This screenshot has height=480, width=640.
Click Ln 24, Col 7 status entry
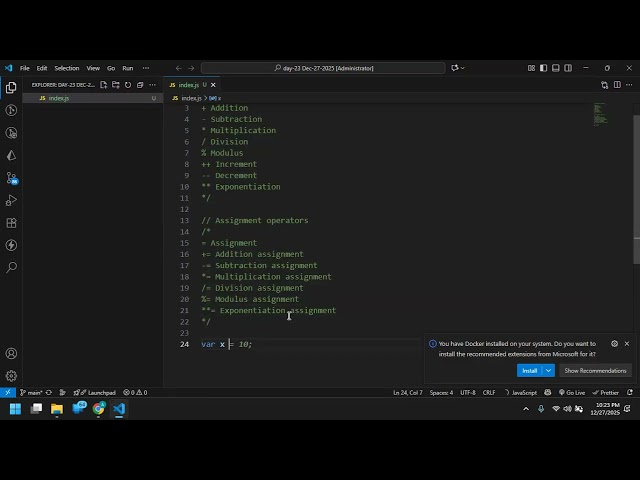408,393
